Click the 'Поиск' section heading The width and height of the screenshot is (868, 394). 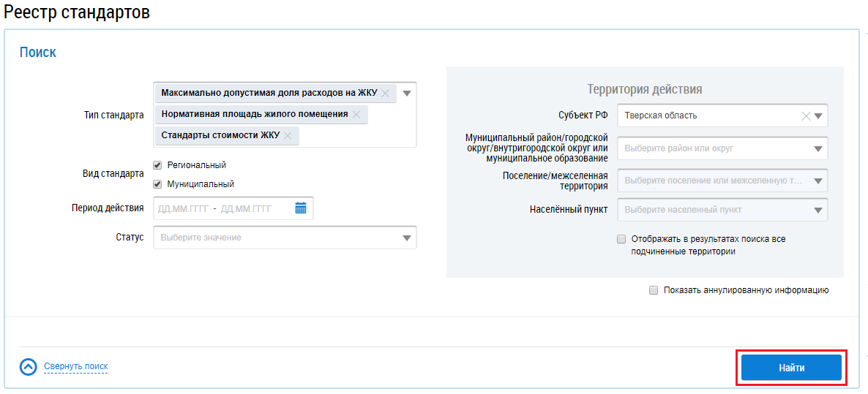tap(38, 53)
